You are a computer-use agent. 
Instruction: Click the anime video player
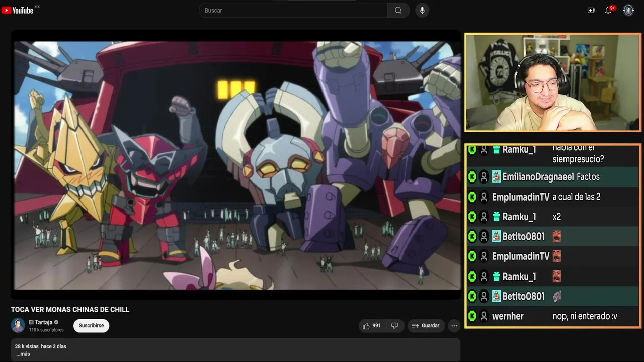click(236, 165)
